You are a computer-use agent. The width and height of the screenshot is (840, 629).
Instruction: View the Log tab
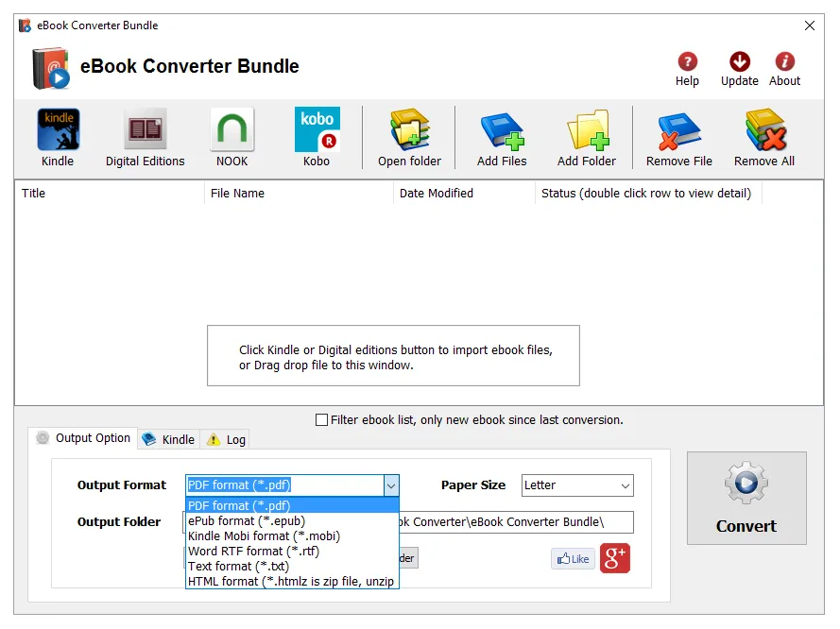[x=225, y=439]
